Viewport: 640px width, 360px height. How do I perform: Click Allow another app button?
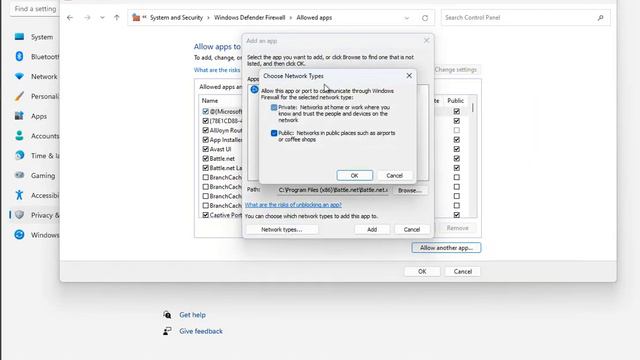coord(446,248)
